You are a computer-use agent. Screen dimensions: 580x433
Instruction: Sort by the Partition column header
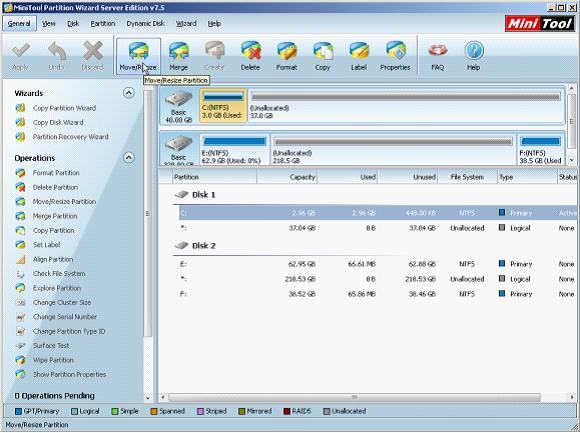click(215, 177)
